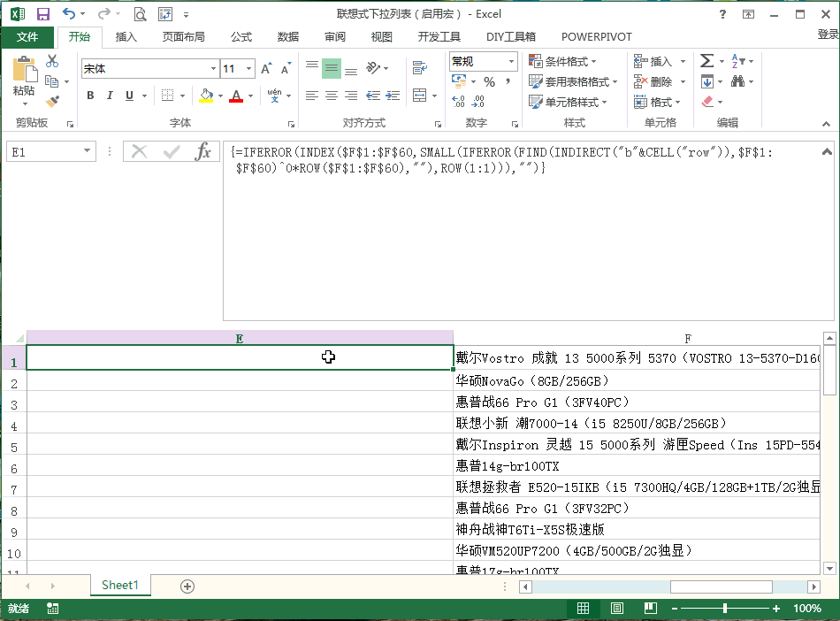This screenshot has height=621, width=840.
Task: Click the Save icon in quick access toolbar
Action: (x=42, y=14)
